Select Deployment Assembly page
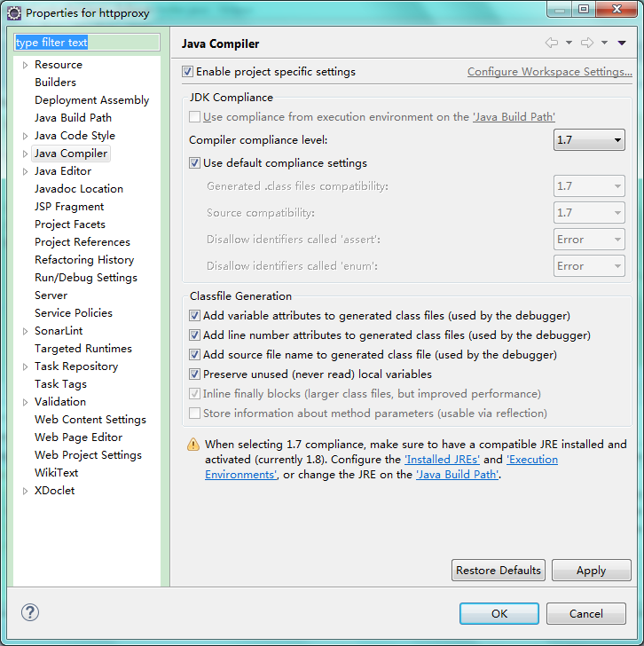Screen dimensions: 644x646 coord(92,100)
